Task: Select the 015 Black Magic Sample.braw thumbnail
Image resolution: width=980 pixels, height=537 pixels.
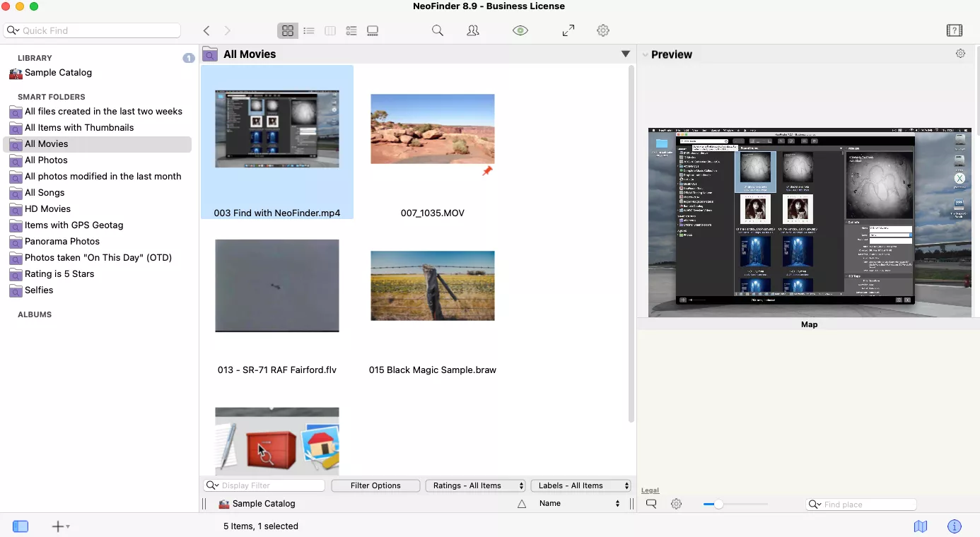Action: pyautogui.click(x=432, y=285)
